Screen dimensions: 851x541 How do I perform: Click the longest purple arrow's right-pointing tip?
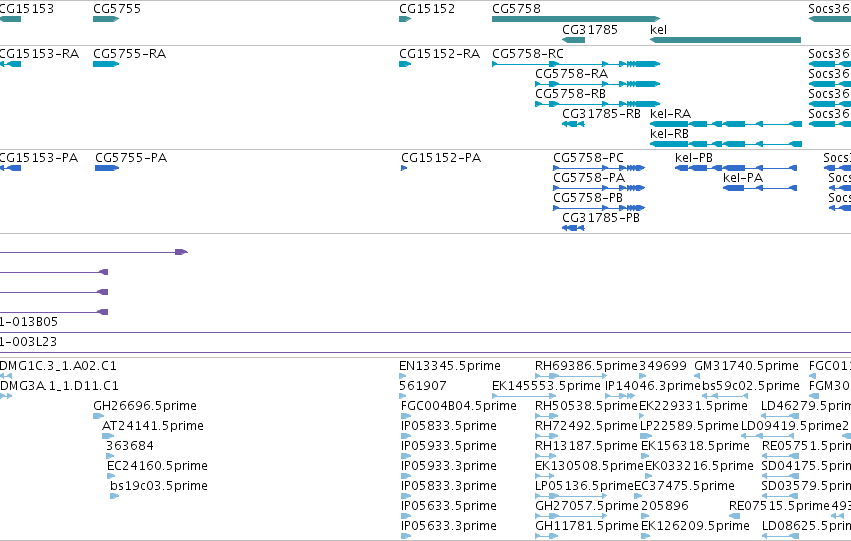click(x=183, y=252)
